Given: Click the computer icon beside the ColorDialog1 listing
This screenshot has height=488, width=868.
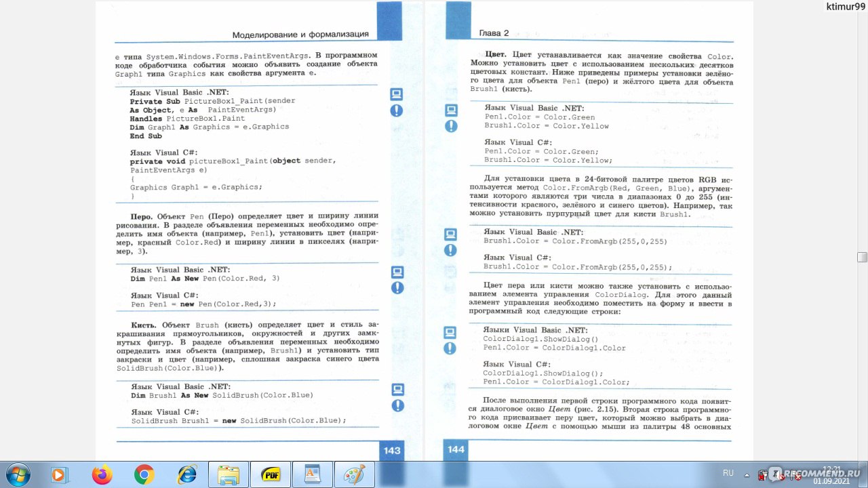Looking at the screenshot, I should pyautogui.click(x=450, y=332).
